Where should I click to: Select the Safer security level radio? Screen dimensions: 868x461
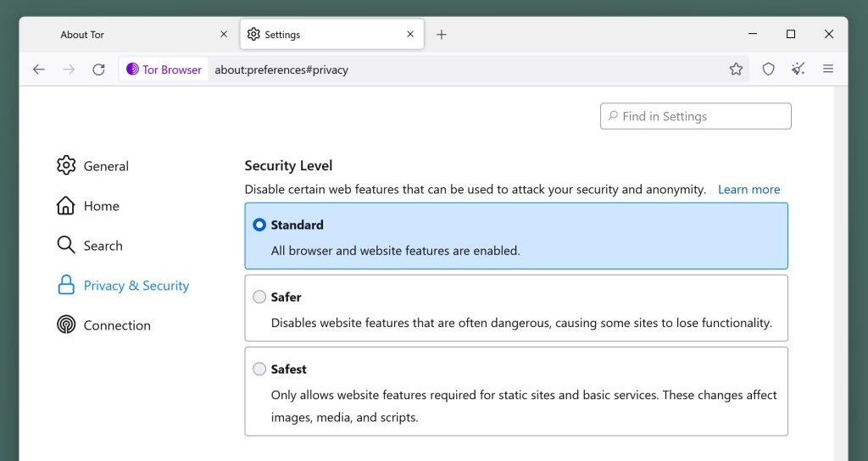(259, 297)
